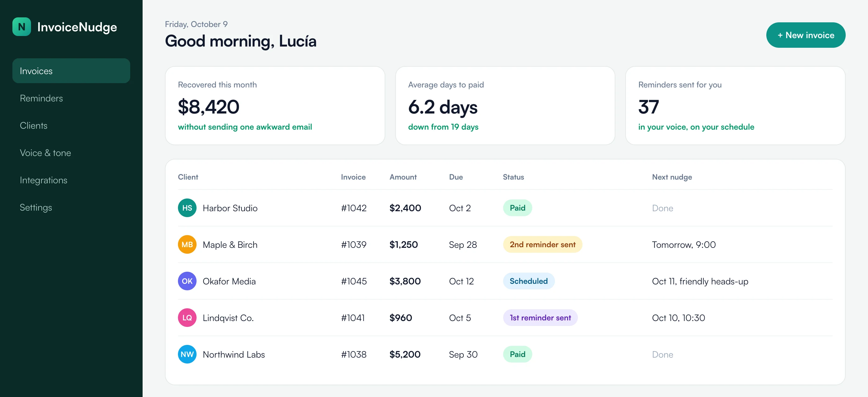Image resolution: width=868 pixels, height=397 pixels.
Task: Click the 2nd reminder sent status badge
Action: click(542, 244)
